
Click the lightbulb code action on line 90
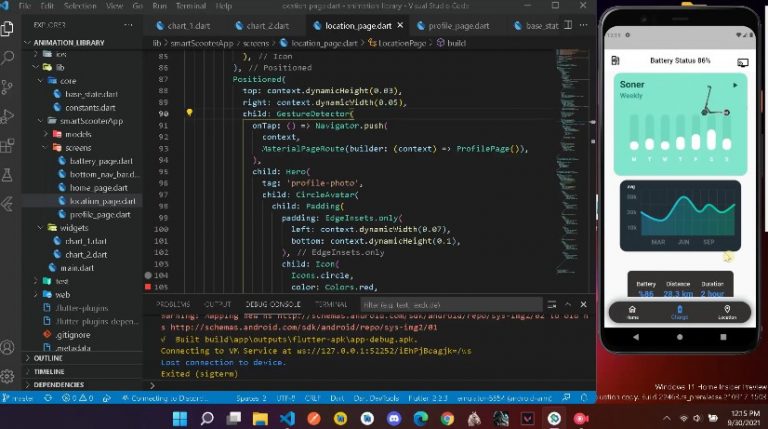pyautogui.click(x=190, y=113)
